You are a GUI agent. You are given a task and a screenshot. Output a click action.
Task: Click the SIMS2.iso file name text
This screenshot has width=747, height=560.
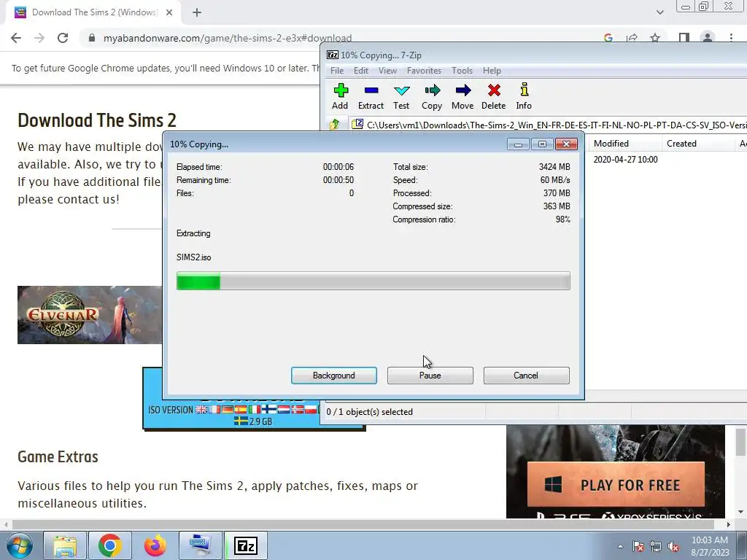tap(193, 257)
